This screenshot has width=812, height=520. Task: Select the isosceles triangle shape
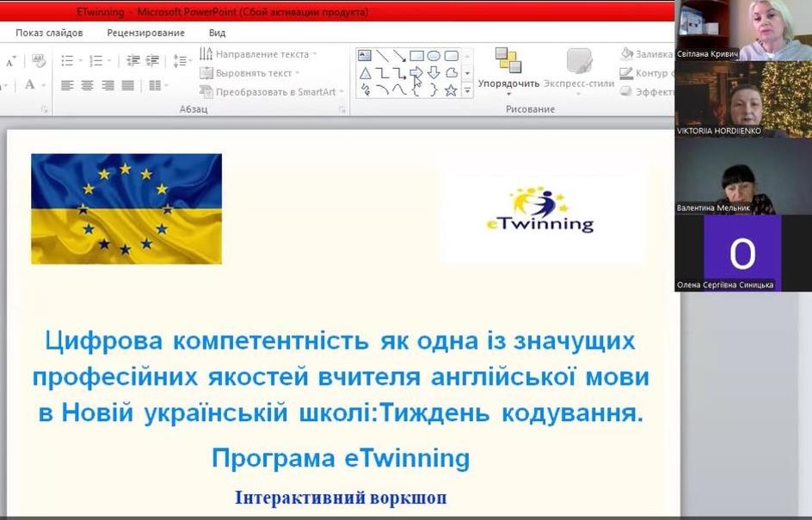pos(365,73)
